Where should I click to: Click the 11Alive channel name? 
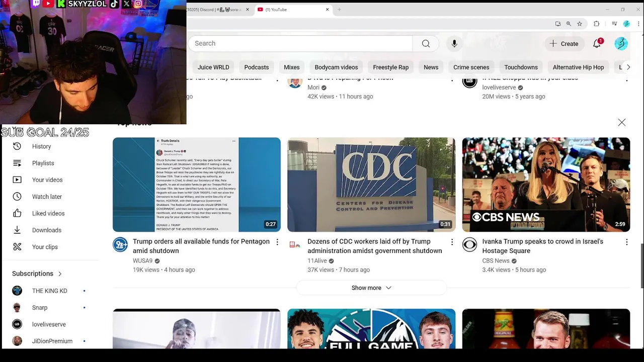[317, 261]
